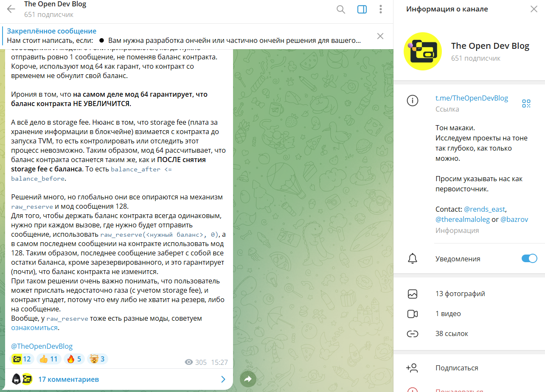545x392 pixels.
Task: Open the three-dot more options menu
Action: click(x=381, y=9)
